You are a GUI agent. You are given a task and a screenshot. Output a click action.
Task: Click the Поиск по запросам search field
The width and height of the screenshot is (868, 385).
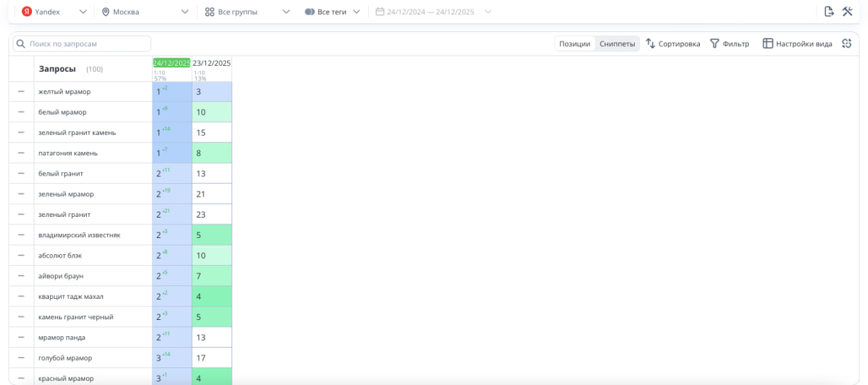(82, 43)
